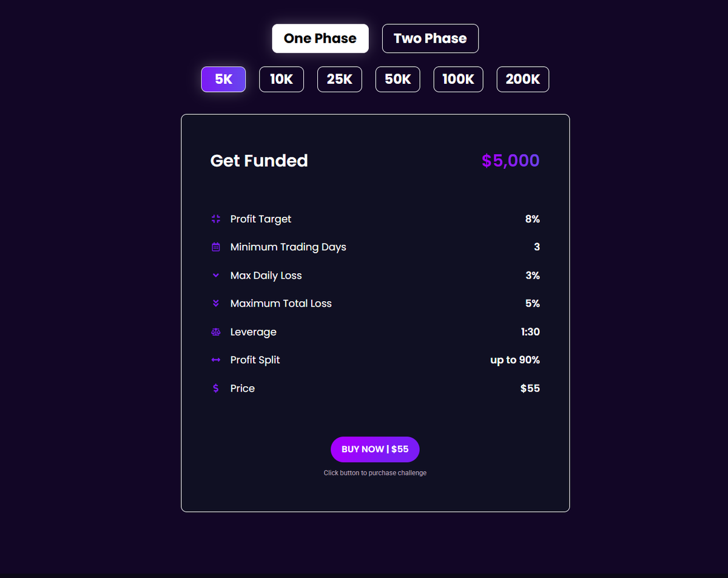Select the 50K account tab

click(398, 80)
